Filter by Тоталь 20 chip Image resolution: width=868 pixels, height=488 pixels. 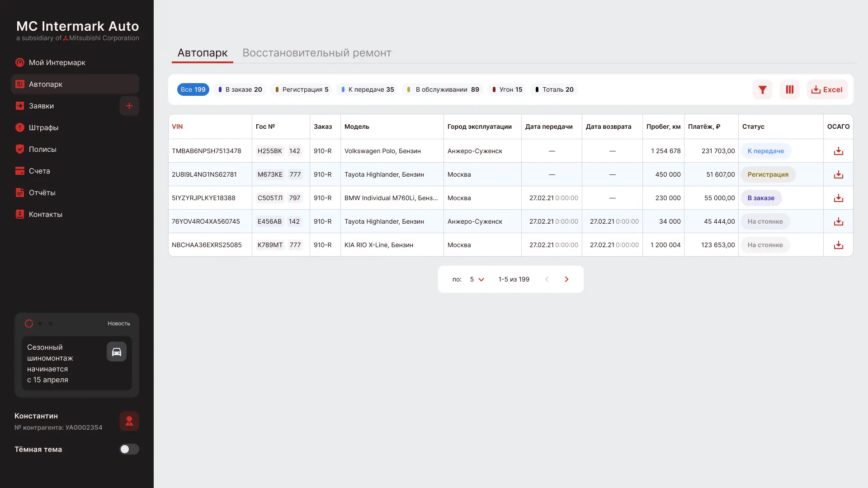[x=554, y=89]
